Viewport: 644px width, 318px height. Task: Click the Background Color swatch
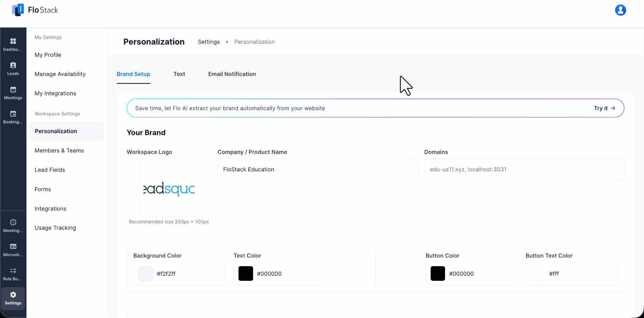(x=146, y=274)
